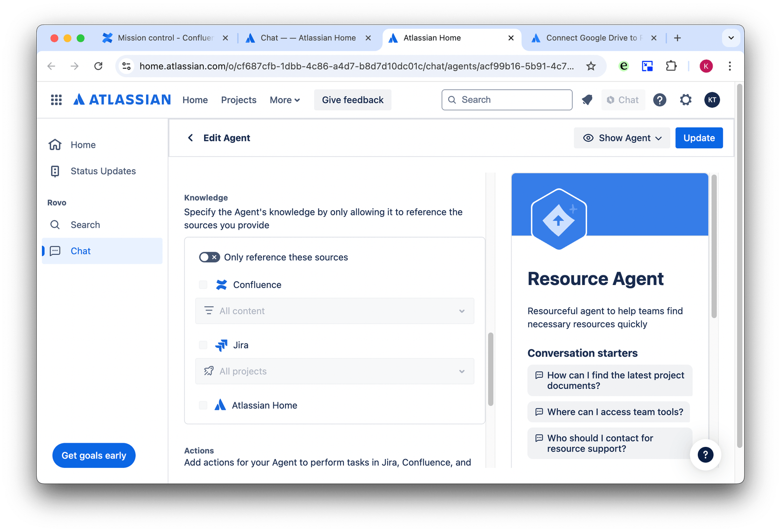Click the notifications icon in header
This screenshot has height=532, width=781.
point(587,100)
